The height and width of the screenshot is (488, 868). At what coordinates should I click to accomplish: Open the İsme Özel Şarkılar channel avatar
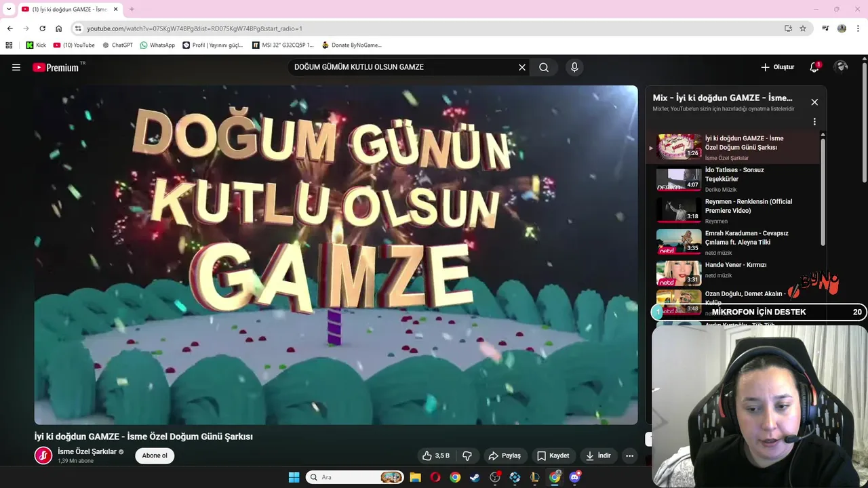(x=43, y=455)
